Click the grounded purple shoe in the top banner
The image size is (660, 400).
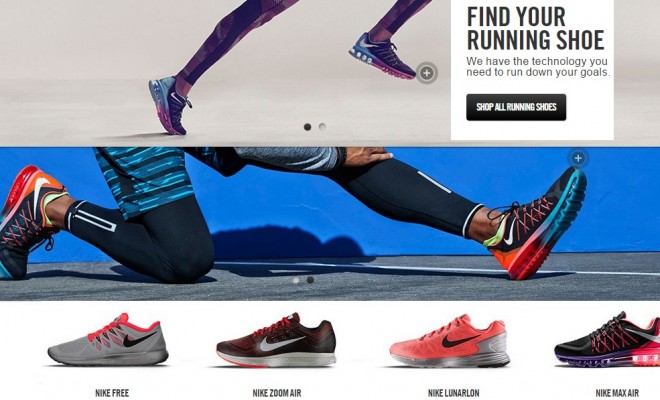(x=170, y=105)
